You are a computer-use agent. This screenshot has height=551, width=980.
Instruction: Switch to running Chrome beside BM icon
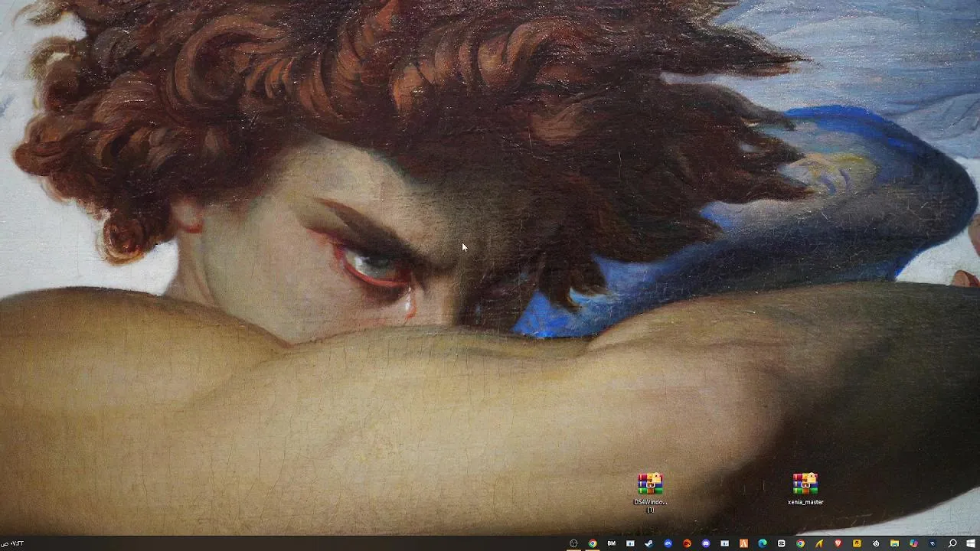(593, 543)
